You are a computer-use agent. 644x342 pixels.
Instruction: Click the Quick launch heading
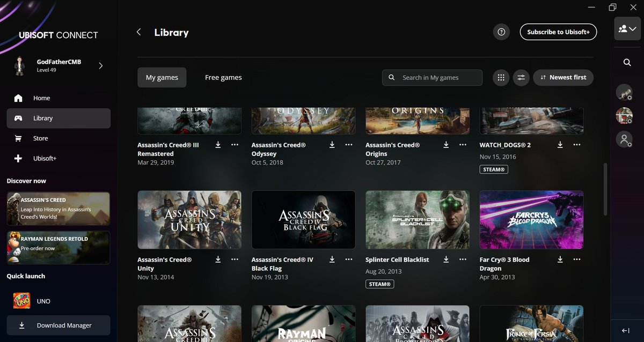26,276
